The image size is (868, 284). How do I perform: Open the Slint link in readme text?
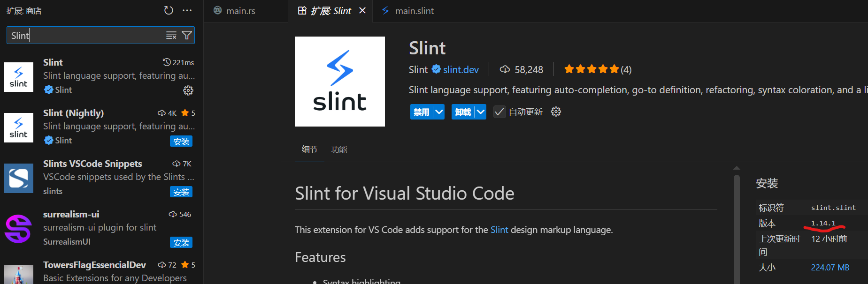click(x=499, y=230)
